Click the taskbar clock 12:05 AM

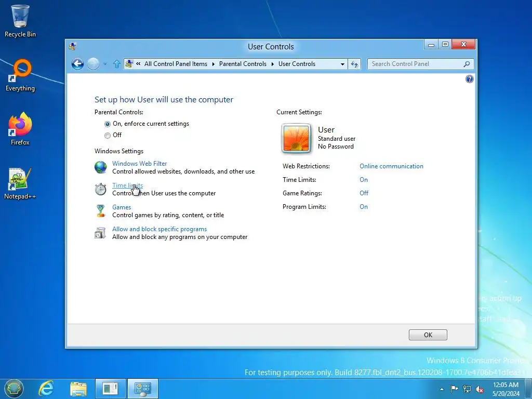(506, 389)
